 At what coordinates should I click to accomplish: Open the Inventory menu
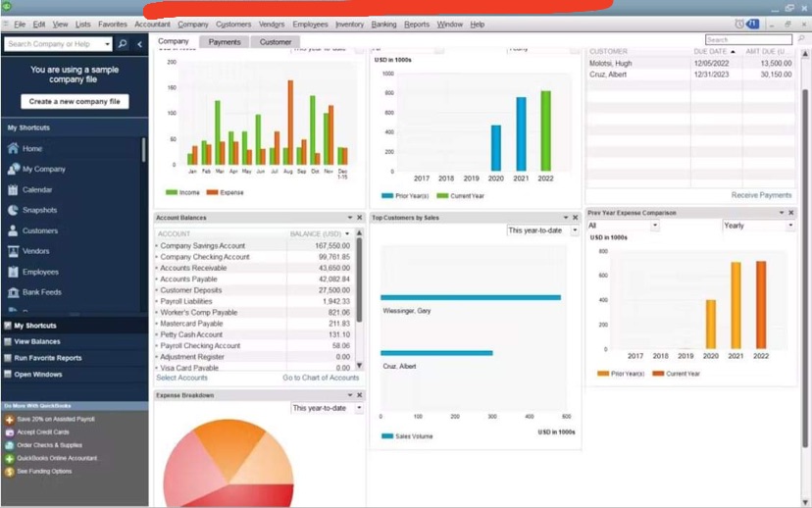click(x=349, y=25)
